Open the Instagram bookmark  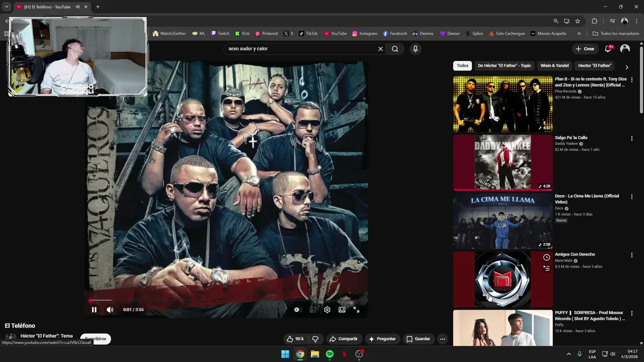(x=365, y=34)
